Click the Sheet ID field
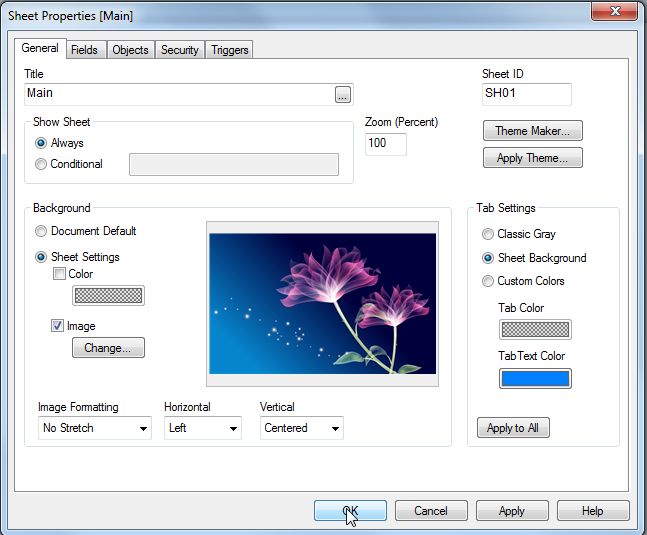Image resolution: width=647 pixels, height=535 pixels. (527, 94)
